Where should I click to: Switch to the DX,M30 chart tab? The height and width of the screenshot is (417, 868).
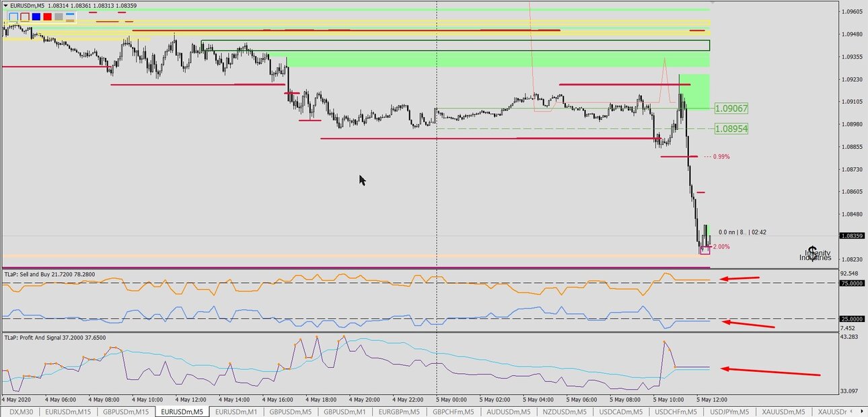[x=20, y=412]
